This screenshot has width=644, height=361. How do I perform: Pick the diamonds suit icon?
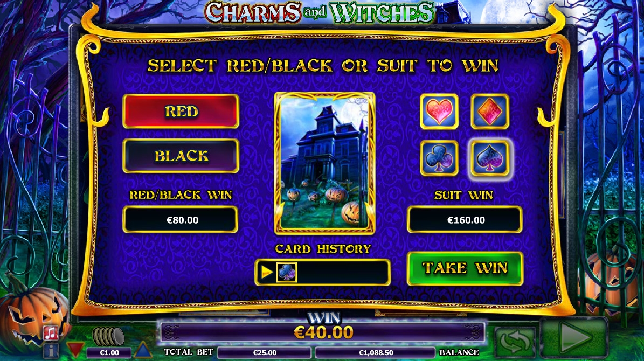[489, 112]
